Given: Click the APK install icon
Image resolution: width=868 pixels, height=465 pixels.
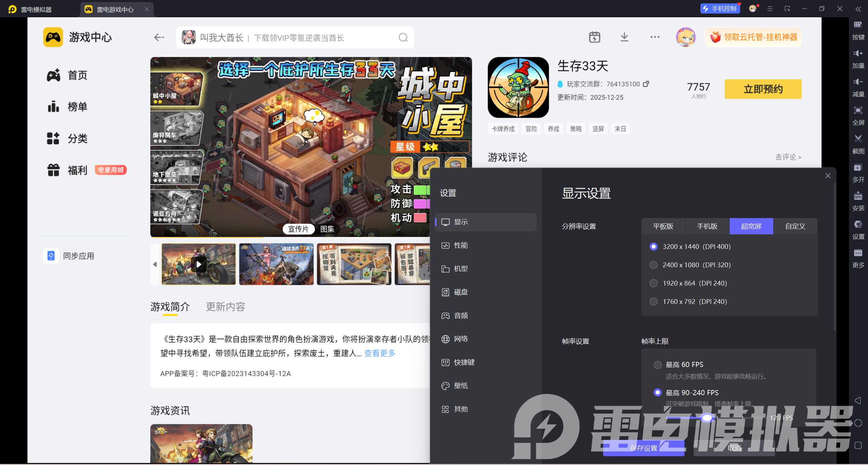Looking at the screenshot, I should tap(858, 196).
